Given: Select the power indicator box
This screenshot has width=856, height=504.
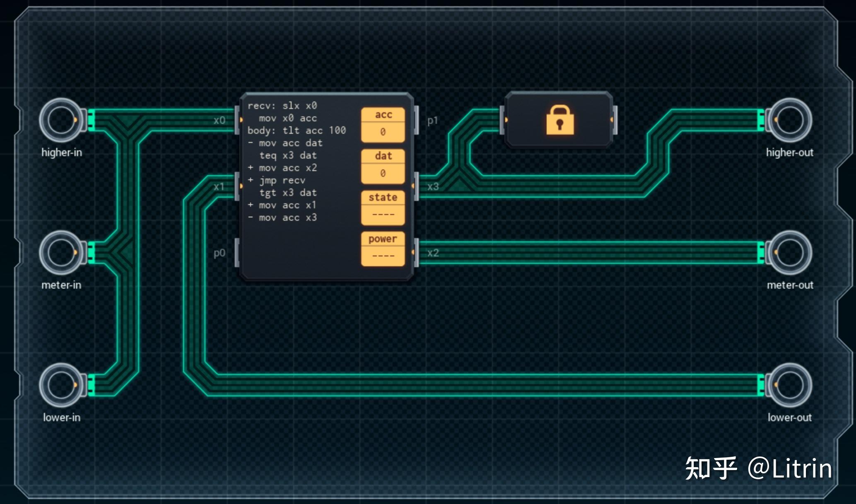Looking at the screenshot, I should point(383,249).
